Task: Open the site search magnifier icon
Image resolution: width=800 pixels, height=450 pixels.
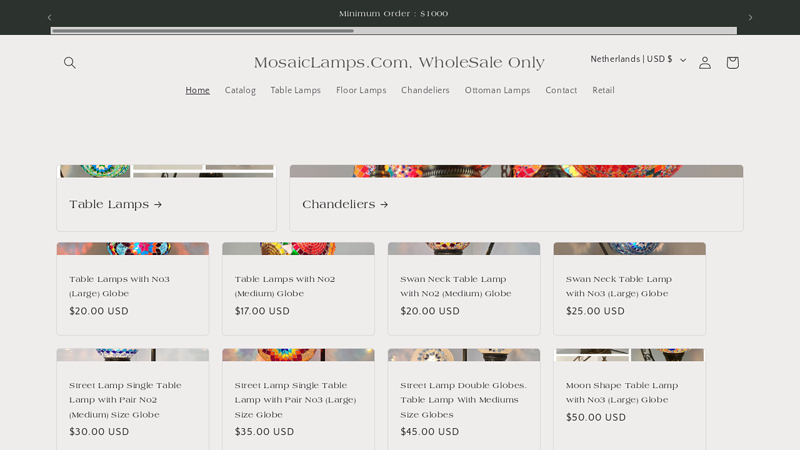Action: click(70, 62)
